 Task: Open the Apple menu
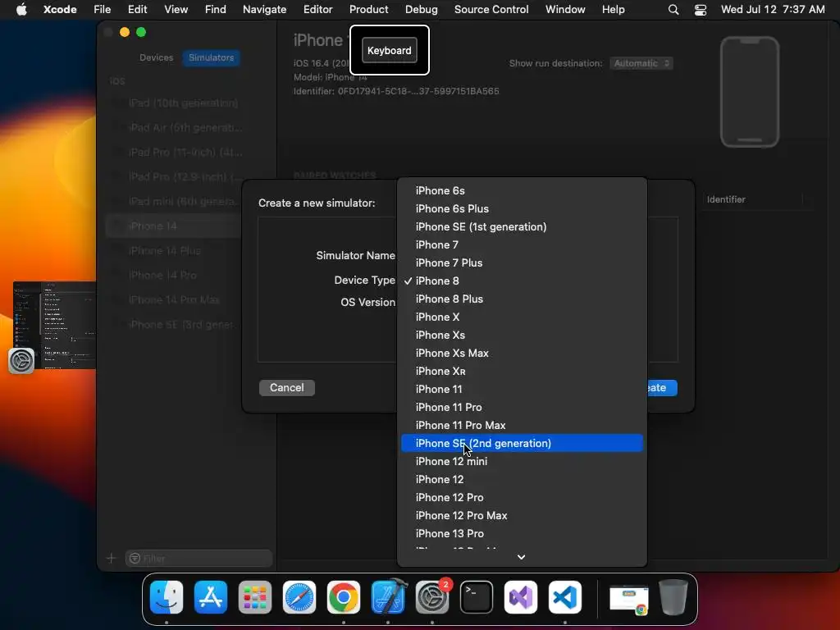[21, 9]
